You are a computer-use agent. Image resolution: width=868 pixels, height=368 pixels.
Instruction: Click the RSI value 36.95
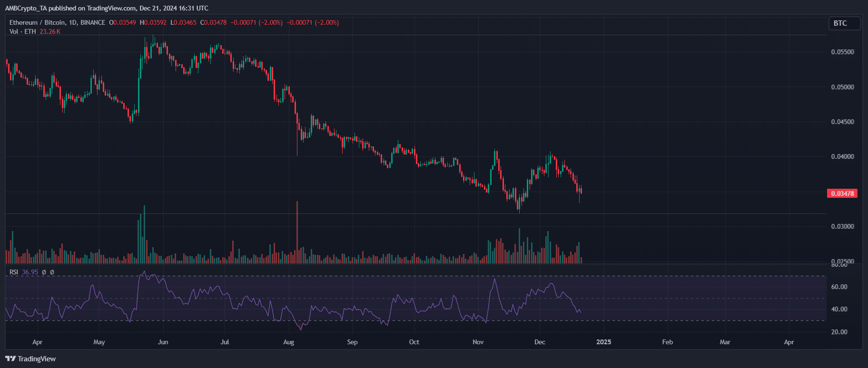[30, 272]
